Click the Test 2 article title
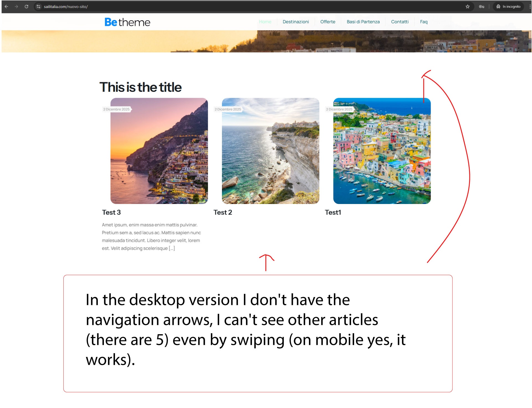The height and width of the screenshot is (408, 532). [x=223, y=212]
